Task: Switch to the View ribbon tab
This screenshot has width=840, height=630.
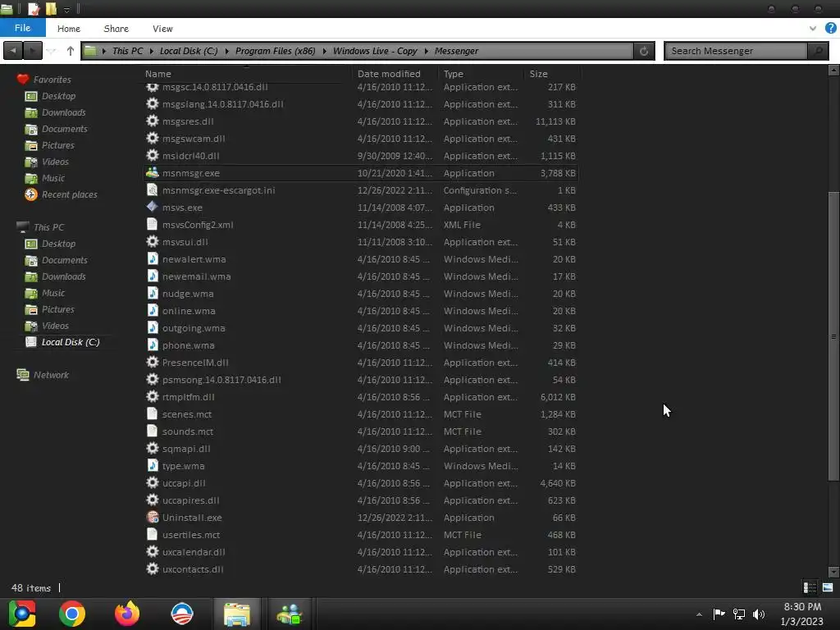Action: click(x=162, y=29)
